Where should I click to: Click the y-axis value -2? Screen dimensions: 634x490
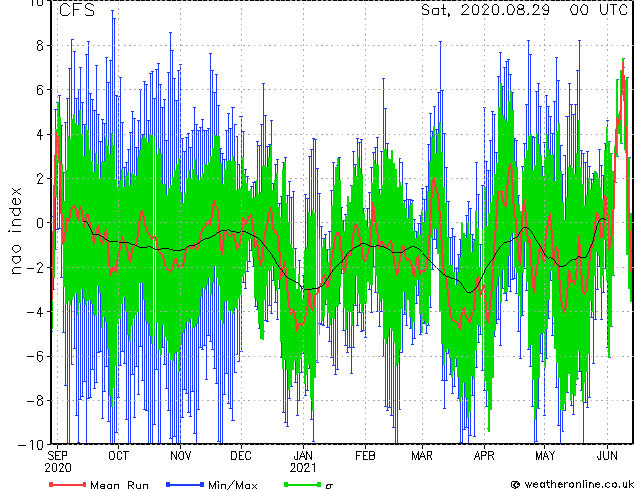point(35,267)
